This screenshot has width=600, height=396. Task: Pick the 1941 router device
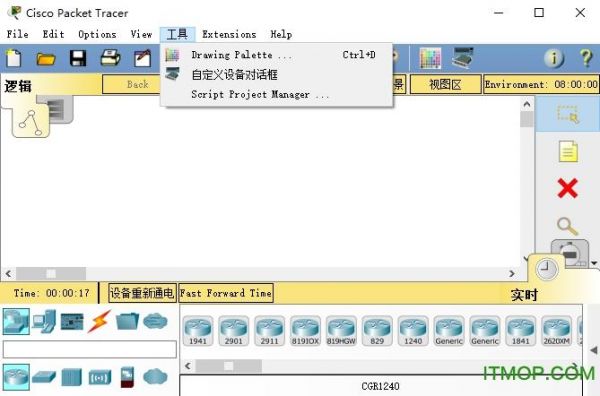[x=198, y=331]
